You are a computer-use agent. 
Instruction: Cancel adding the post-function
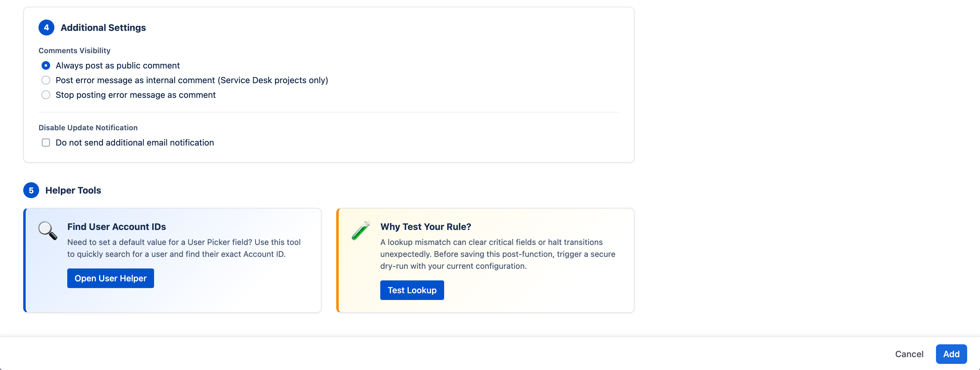point(909,354)
